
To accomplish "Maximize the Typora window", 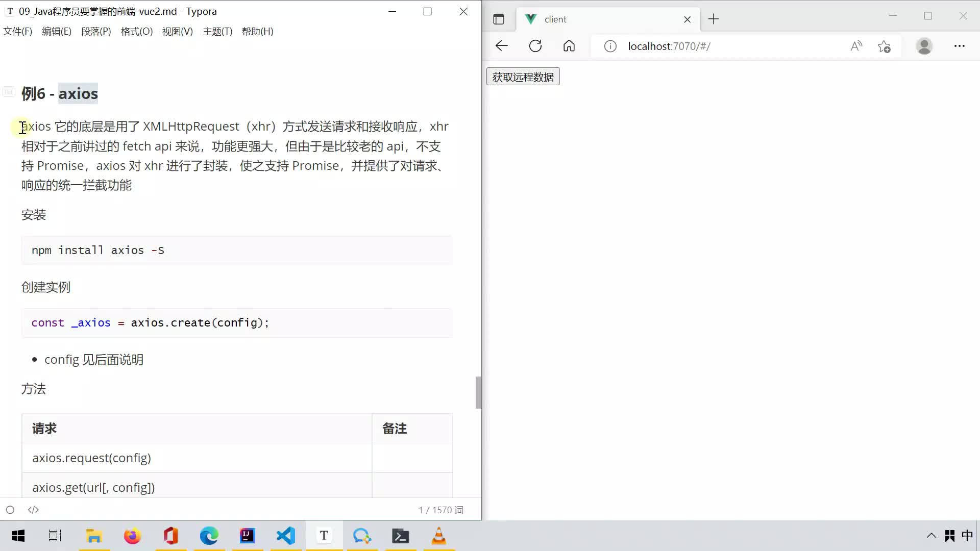I will 428,12.
